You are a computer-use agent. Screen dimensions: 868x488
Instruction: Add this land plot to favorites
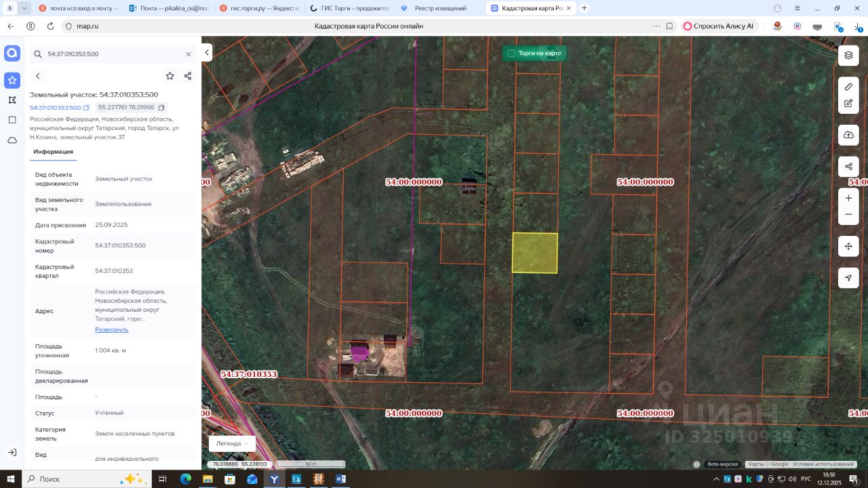170,76
